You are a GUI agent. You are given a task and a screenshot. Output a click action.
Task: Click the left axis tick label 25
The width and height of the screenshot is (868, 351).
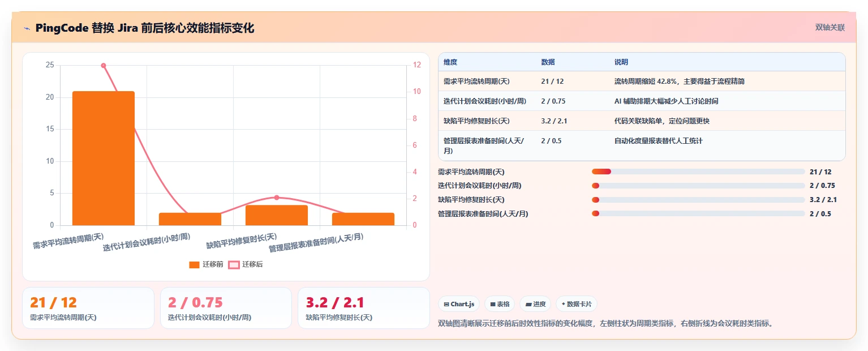click(x=50, y=65)
